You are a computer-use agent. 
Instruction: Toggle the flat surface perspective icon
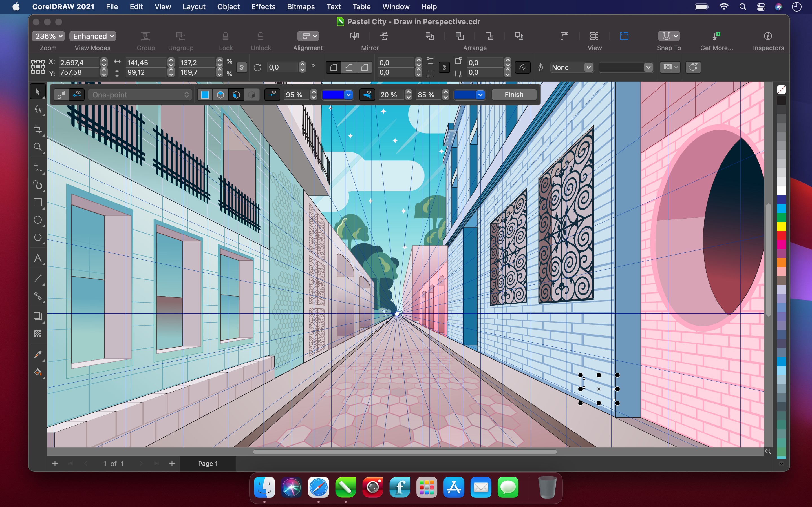(x=205, y=94)
